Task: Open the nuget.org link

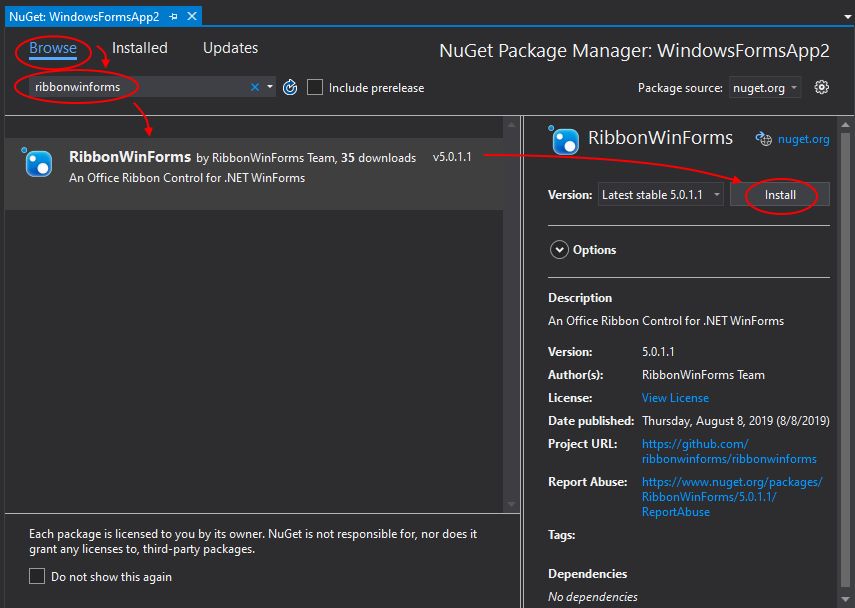Action: 804,139
